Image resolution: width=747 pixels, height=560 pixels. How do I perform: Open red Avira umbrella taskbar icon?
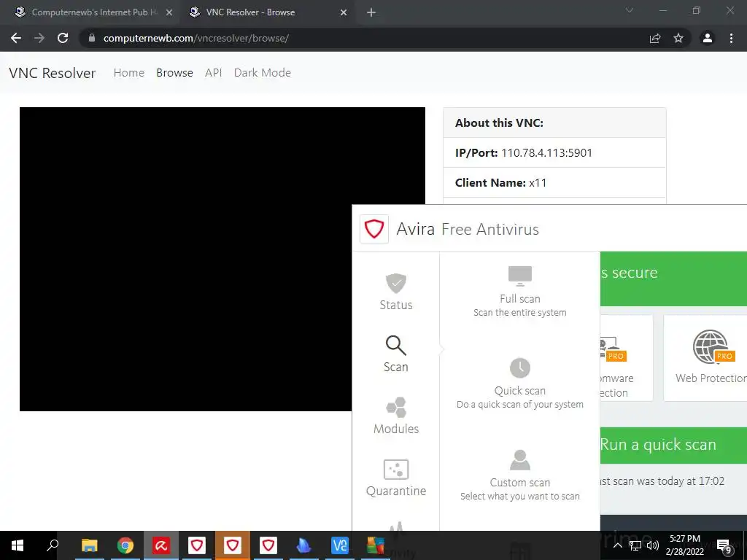[x=161, y=545]
